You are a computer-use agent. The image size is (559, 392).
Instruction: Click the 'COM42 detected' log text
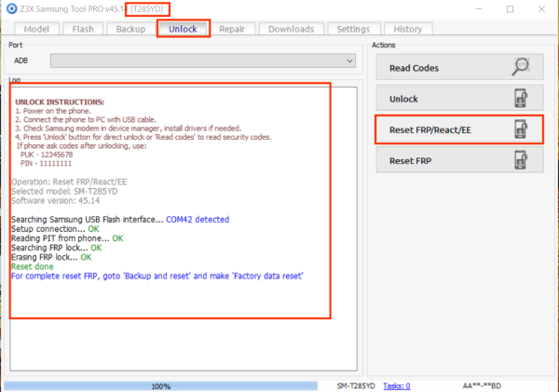tap(198, 220)
